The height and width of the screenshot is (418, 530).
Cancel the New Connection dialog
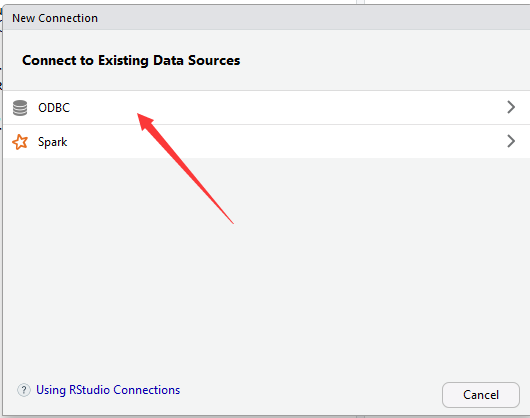tap(481, 395)
